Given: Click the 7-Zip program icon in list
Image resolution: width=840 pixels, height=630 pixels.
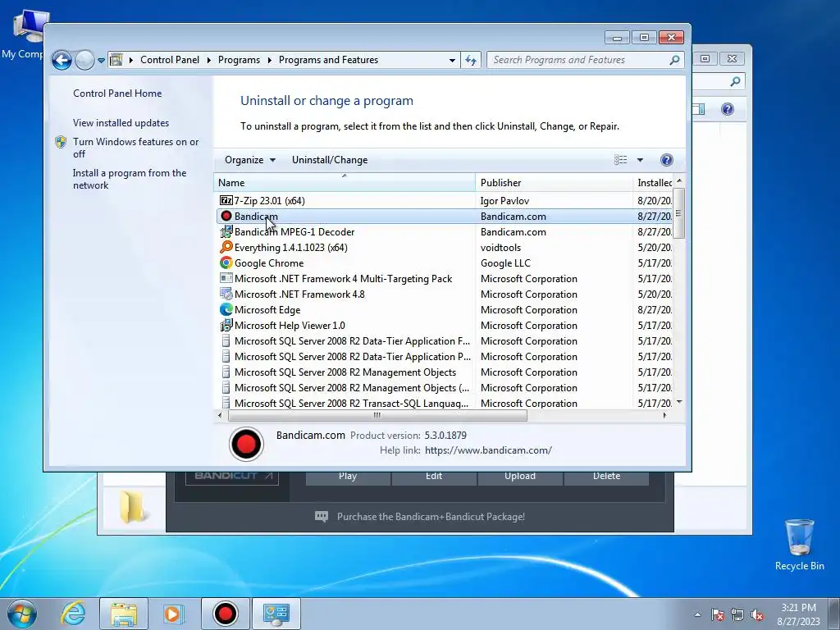Looking at the screenshot, I should pyautogui.click(x=226, y=200).
